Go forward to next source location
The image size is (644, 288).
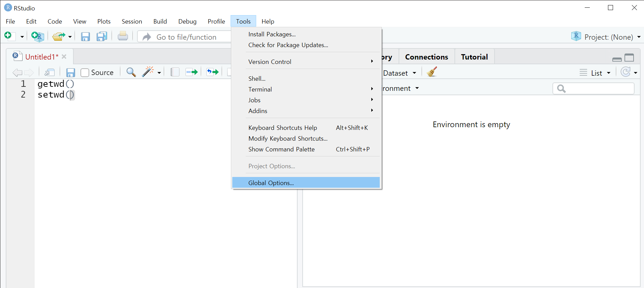(29, 72)
